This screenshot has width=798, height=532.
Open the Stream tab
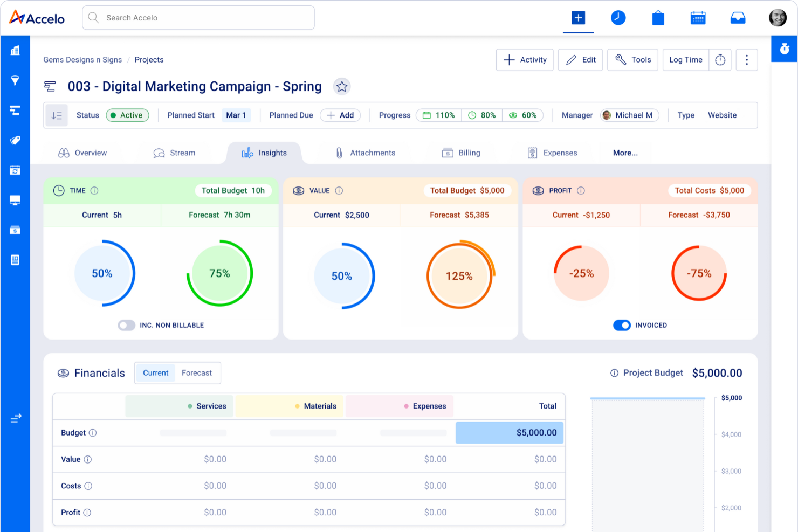(174, 153)
